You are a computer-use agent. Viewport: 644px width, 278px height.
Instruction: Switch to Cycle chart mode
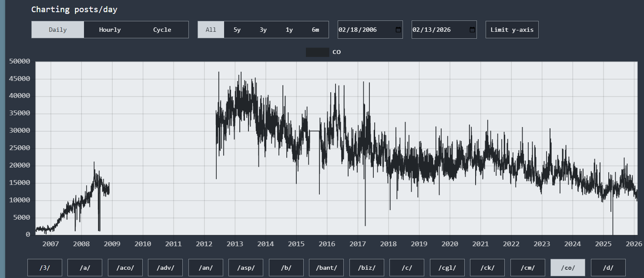point(162,30)
